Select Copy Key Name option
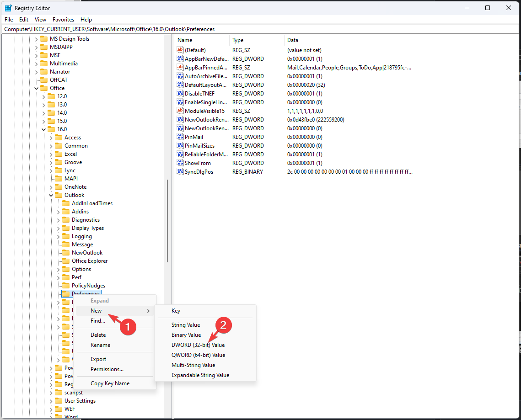 (x=110, y=383)
